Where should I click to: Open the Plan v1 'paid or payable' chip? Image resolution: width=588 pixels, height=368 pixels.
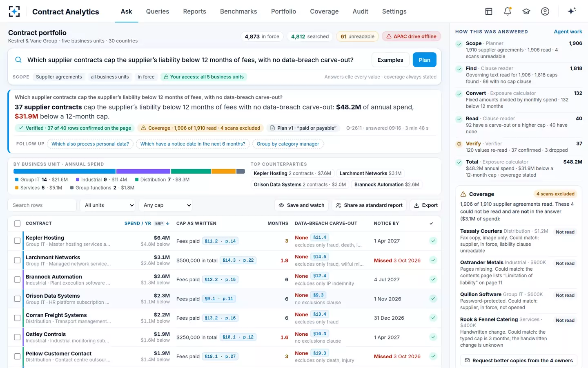click(x=303, y=128)
